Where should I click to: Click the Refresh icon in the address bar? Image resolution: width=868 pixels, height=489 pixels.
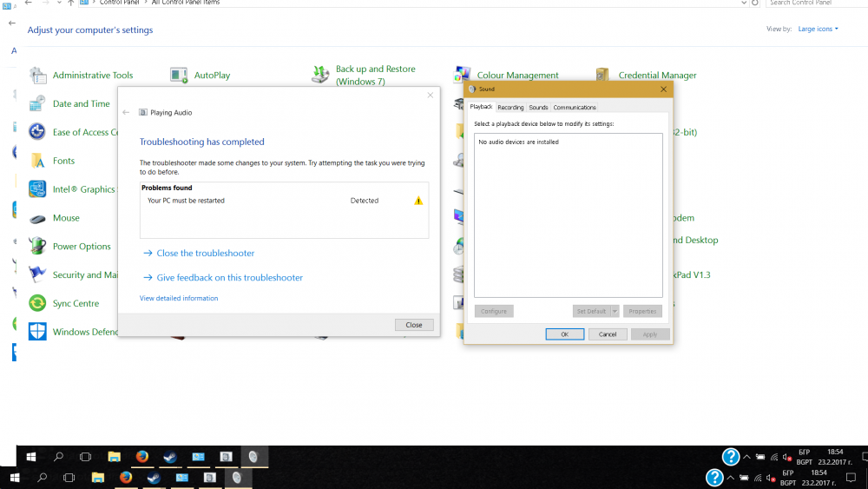pyautogui.click(x=755, y=3)
